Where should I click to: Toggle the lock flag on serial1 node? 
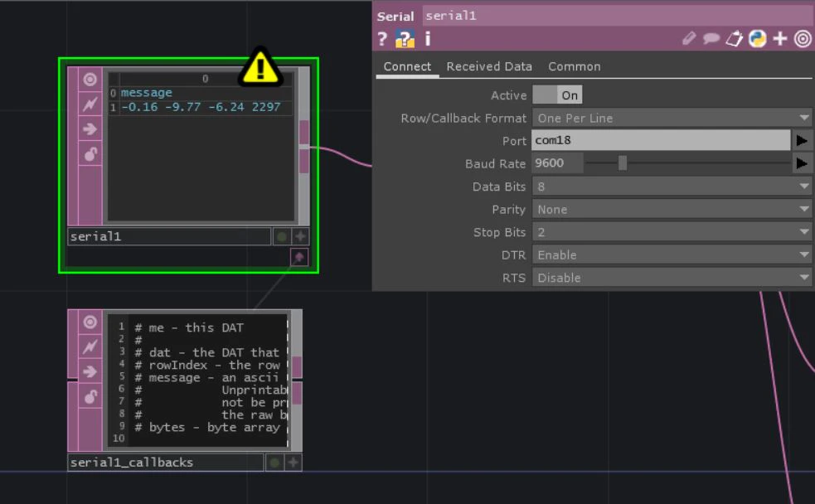pyautogui.click(x=90, y=154)
